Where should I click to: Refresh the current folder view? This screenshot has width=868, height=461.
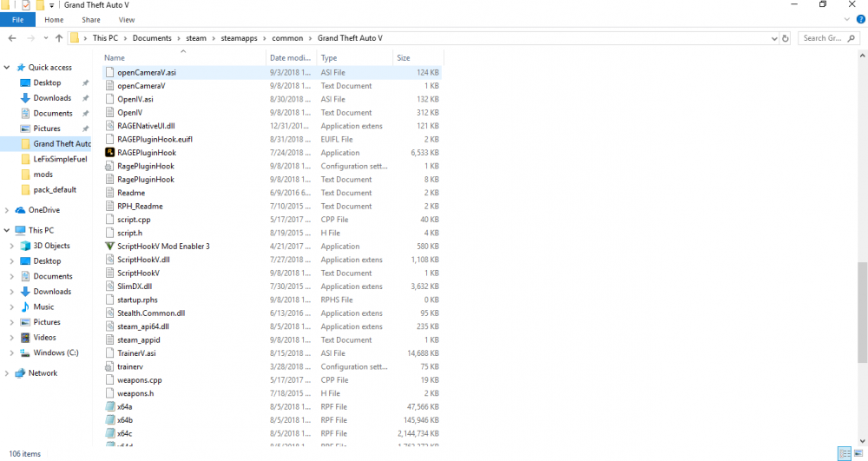tap(785, 38)
